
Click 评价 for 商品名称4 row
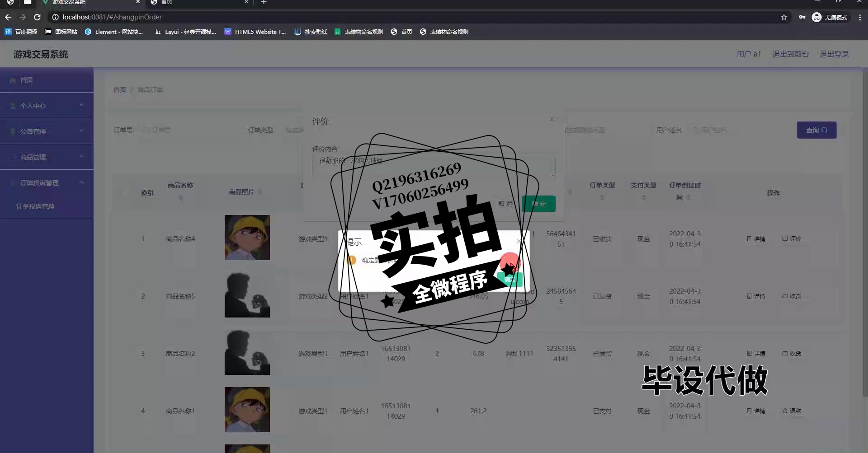[x=792, y=239]
